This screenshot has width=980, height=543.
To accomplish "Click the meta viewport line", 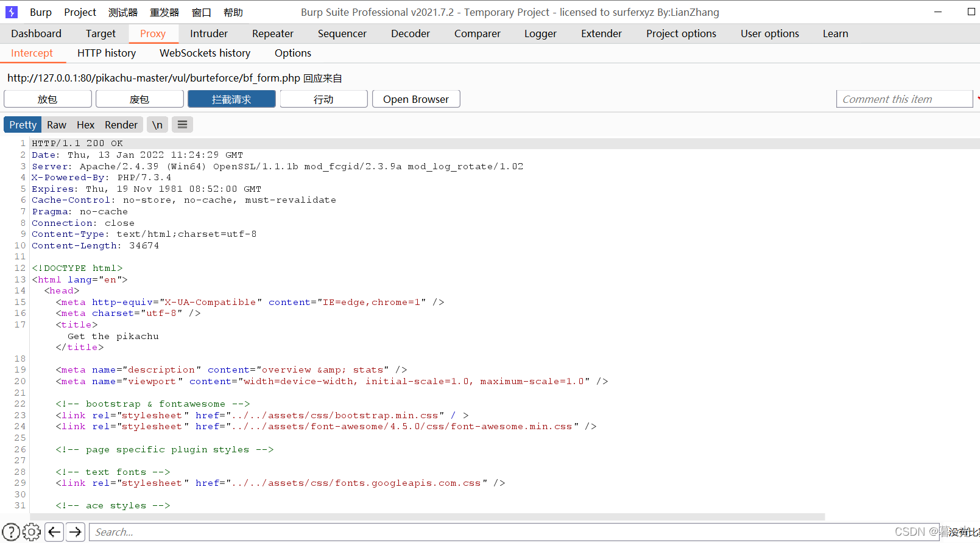I will (332, 381).
